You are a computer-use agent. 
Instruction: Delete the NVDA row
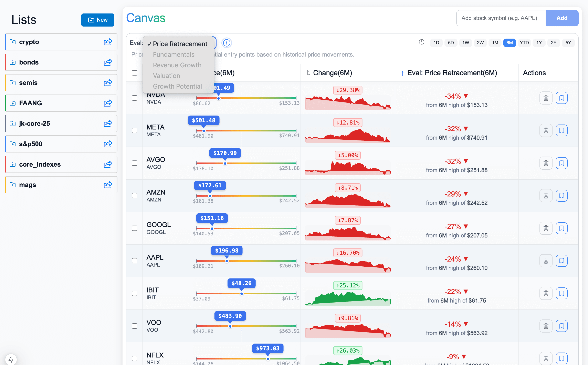(x=546, y=98)
